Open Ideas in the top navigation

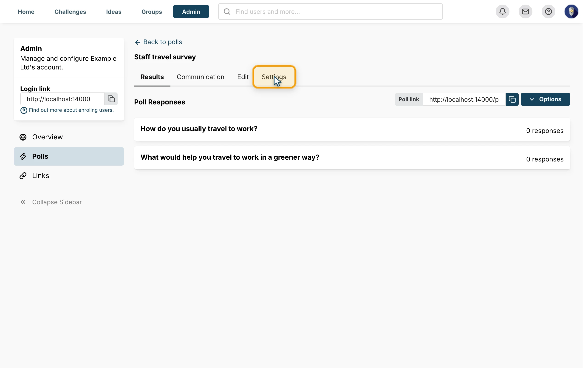point(114,12)
